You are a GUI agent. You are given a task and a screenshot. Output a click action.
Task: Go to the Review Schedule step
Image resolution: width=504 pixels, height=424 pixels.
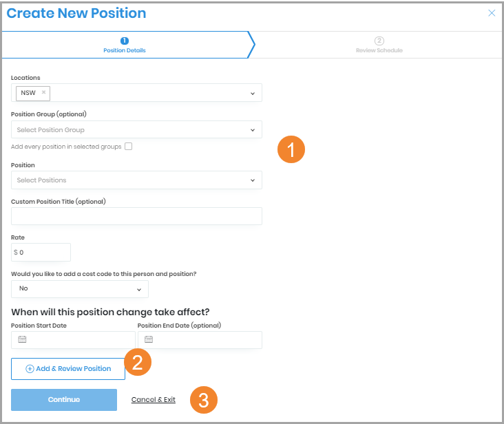coord(379,50)
